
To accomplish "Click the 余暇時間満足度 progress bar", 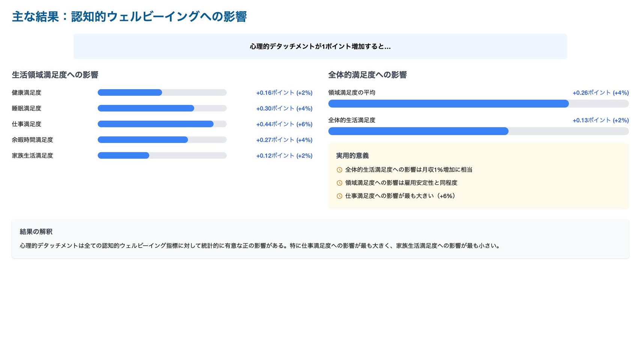I will pyautogui.click(x=162, y=140).
